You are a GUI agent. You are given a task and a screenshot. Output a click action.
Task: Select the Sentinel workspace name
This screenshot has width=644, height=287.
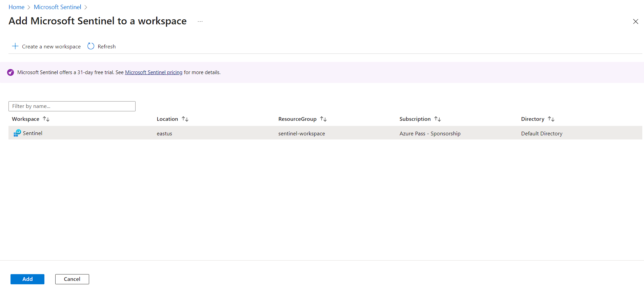(33, 133)
